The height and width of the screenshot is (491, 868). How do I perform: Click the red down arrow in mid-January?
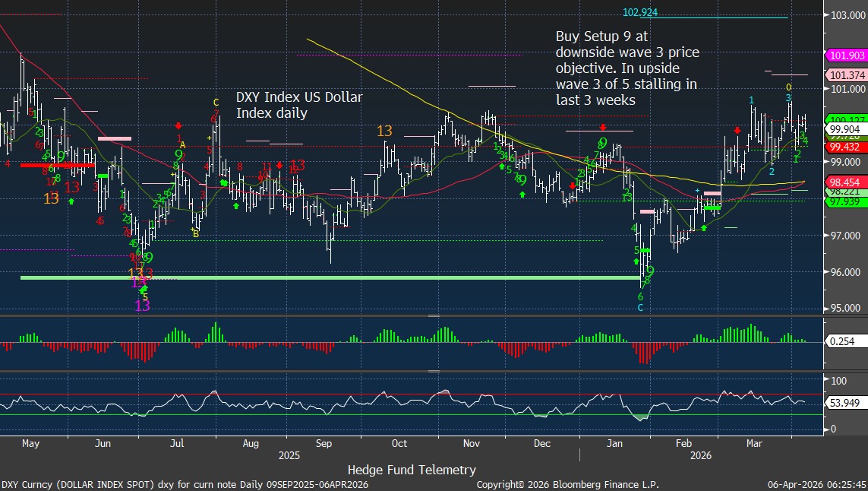[603, 127]
